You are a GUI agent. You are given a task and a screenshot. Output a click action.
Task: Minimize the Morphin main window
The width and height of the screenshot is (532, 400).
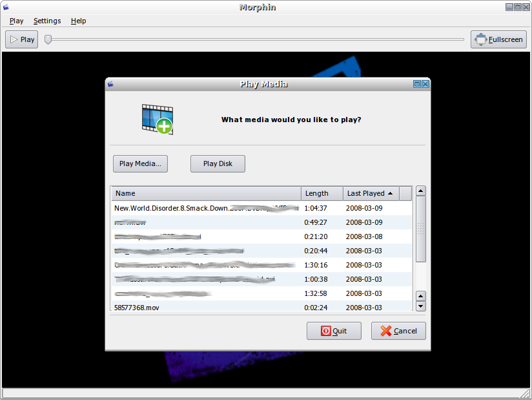(x=509, y=7)
